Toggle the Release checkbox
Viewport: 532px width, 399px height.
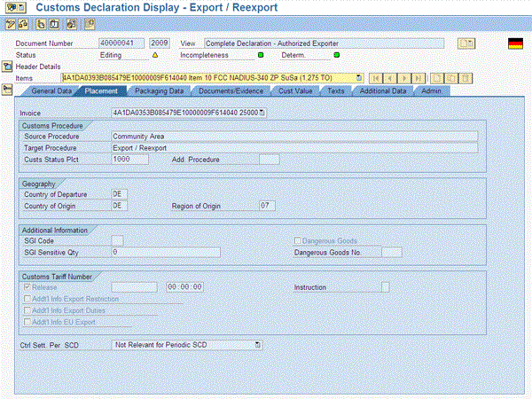(27, 287)
